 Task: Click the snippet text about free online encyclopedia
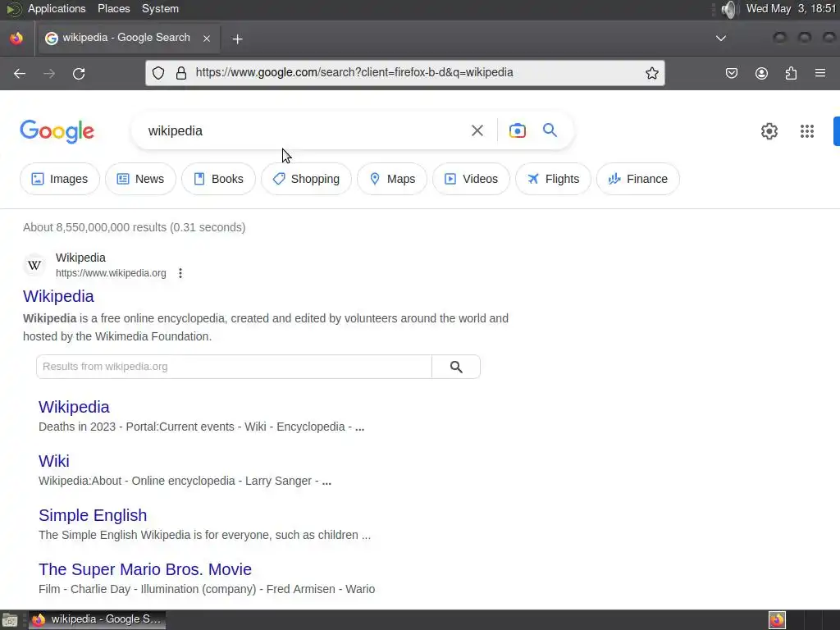point(266,327)
